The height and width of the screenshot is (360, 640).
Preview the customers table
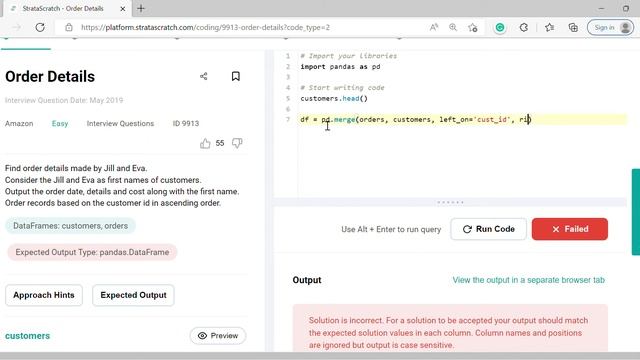pos(218,336)
